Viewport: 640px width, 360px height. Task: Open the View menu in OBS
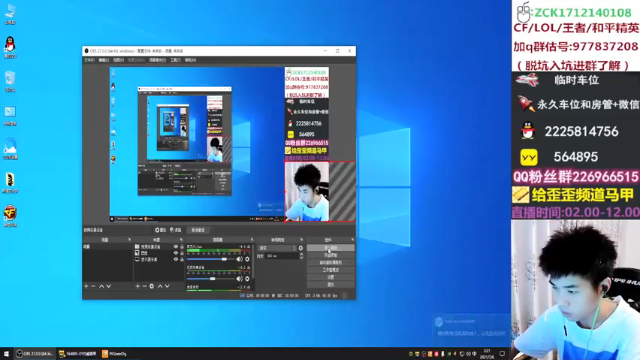tap(118, 60)
